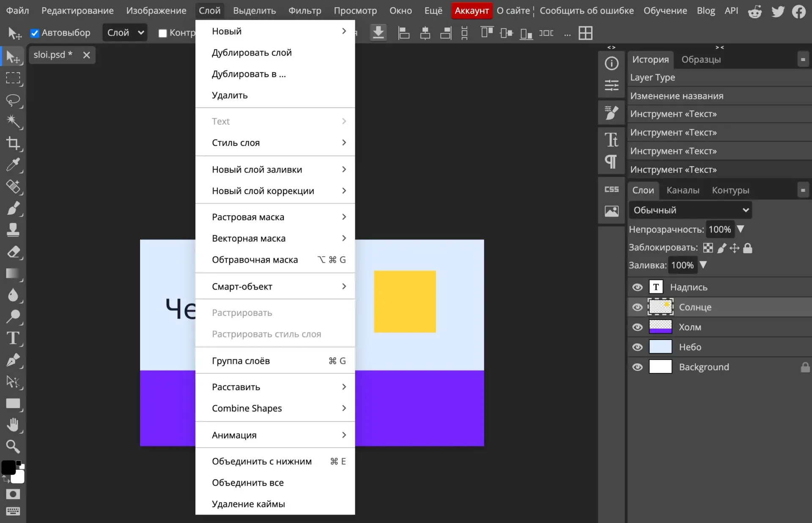Choose Дублировать слой from the menu
Viewport: 812px width, 523px height.
click(x=275, y=53)
